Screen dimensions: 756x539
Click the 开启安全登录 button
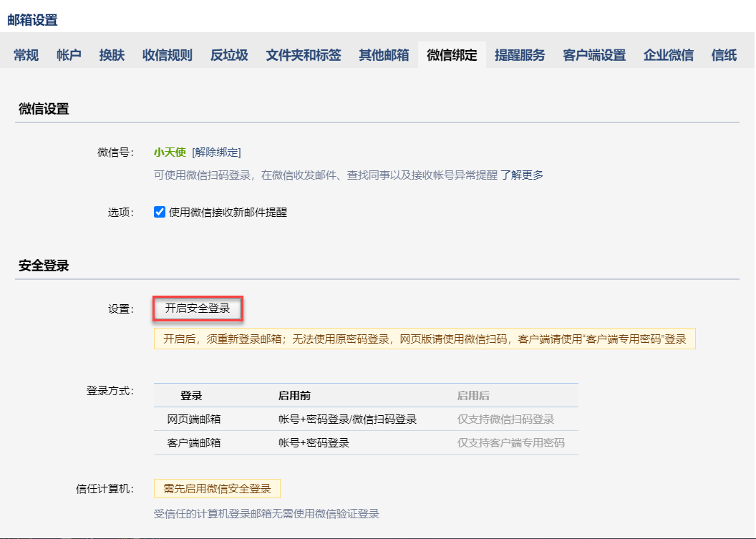198,309
